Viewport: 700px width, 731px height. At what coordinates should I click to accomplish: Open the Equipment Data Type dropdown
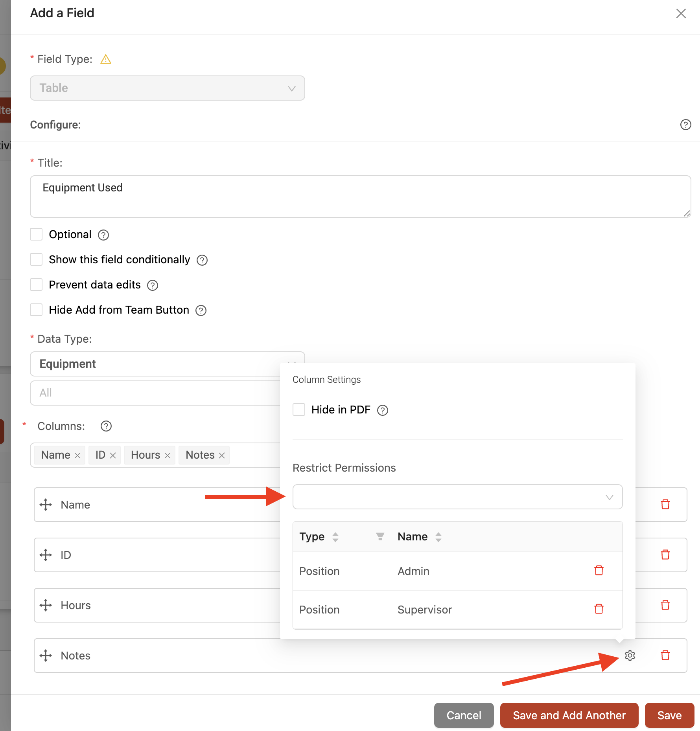tap(168, 364)
